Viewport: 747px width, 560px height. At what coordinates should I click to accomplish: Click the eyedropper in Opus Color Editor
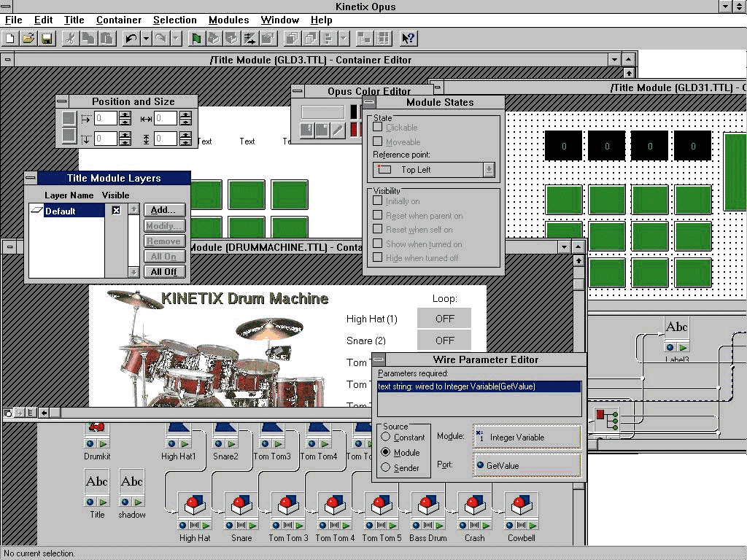pos(338,130)
